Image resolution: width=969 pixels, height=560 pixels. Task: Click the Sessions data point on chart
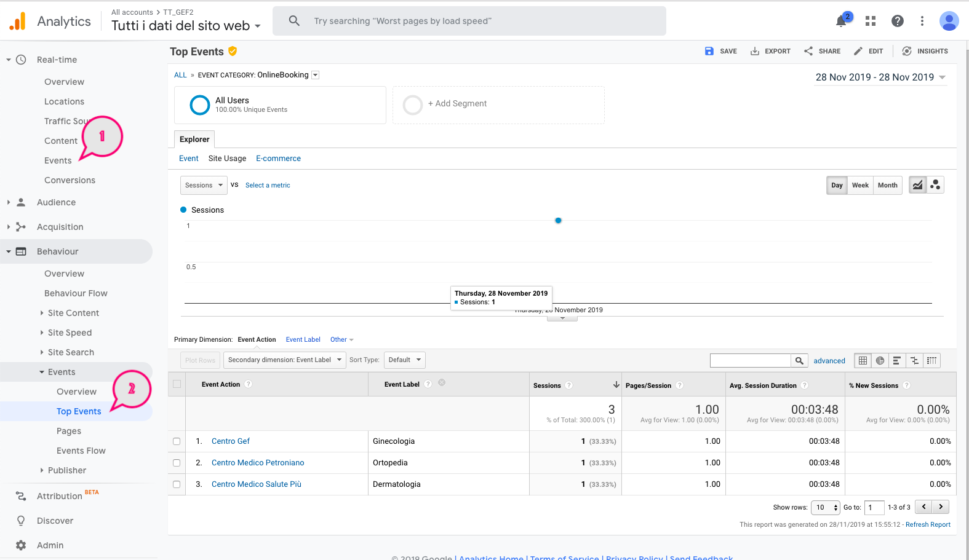558,220
